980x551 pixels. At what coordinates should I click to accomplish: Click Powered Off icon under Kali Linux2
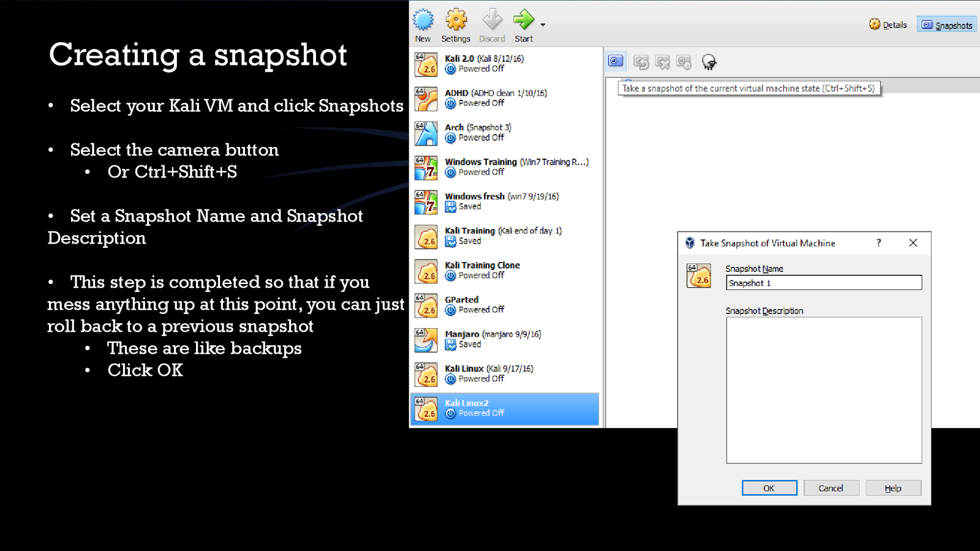tap(450, 413)
